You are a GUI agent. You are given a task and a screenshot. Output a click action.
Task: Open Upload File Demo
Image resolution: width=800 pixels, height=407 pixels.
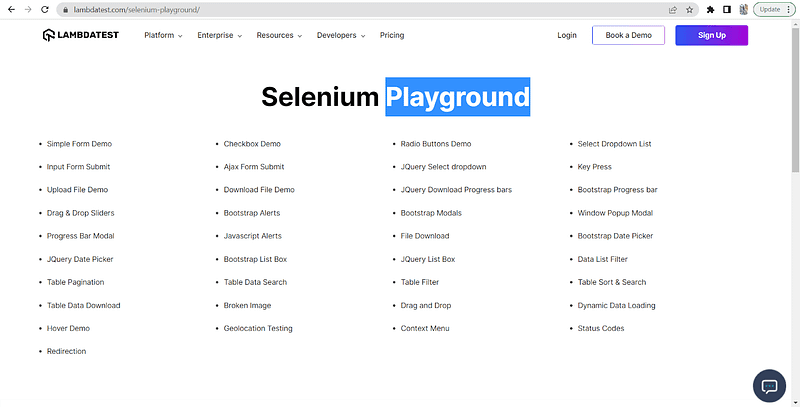click(x=77, y=190)
